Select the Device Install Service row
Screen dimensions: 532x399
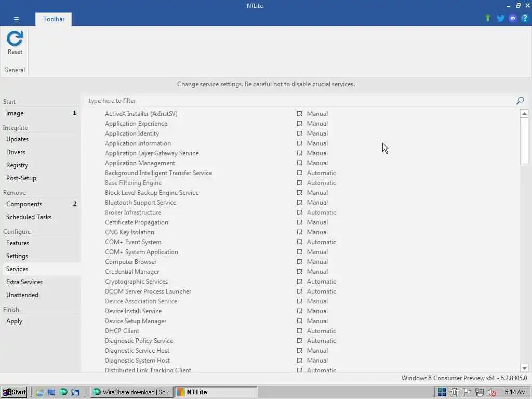pos(302,311)
